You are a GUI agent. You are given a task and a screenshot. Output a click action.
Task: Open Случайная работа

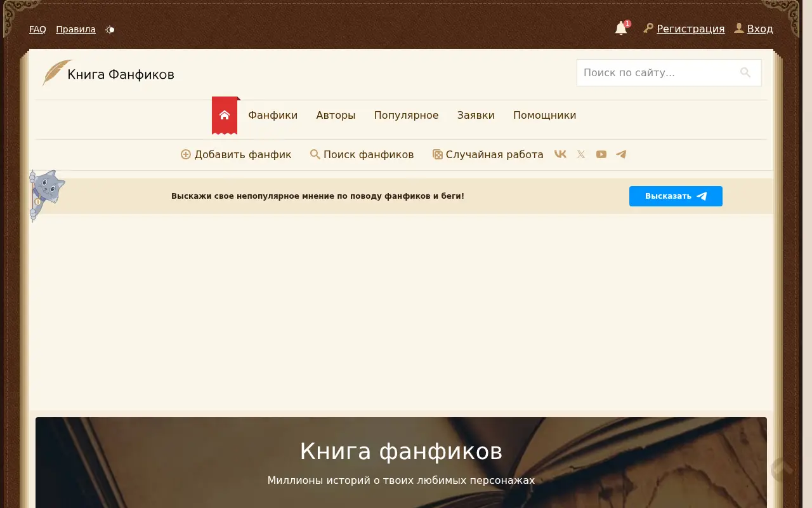pyautogui.click(x=488, y=154)
